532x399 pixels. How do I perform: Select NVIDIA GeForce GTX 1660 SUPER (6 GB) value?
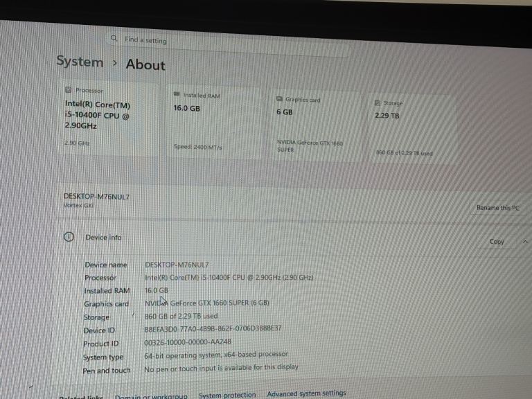point(207,303)
